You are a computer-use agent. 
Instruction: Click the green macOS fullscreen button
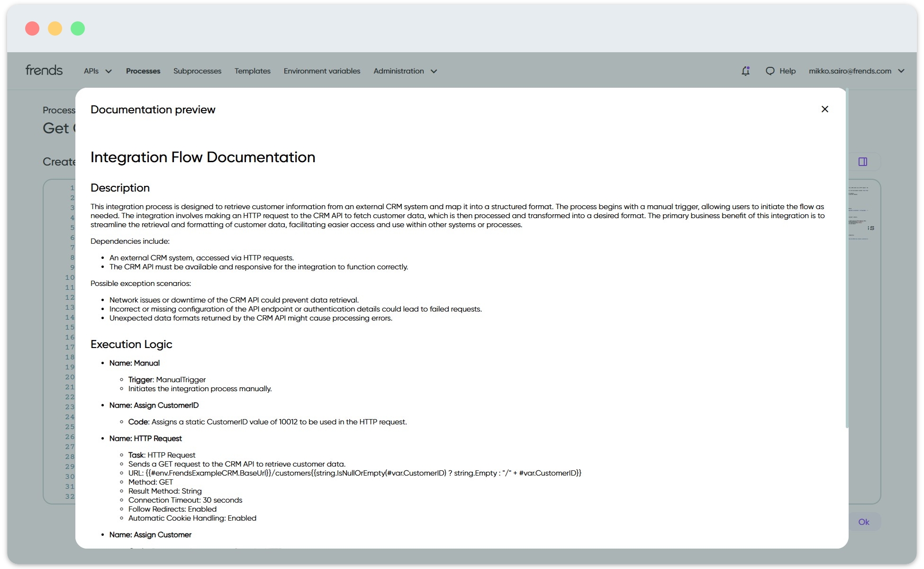click(78, 28)
